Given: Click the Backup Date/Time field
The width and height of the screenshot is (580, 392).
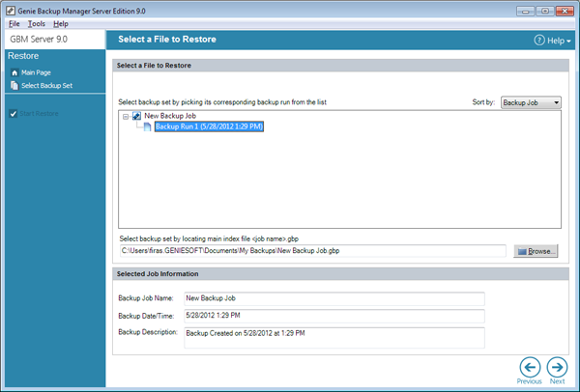Looking at the screenshot, I should coord(334,316).
